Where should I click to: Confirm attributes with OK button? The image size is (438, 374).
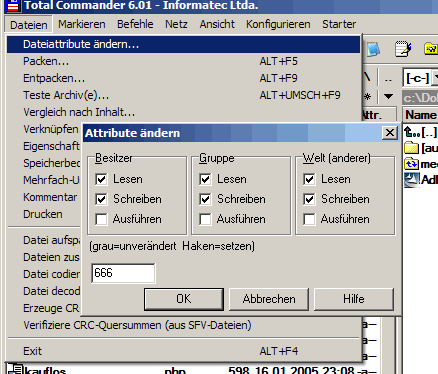[184, 299]
